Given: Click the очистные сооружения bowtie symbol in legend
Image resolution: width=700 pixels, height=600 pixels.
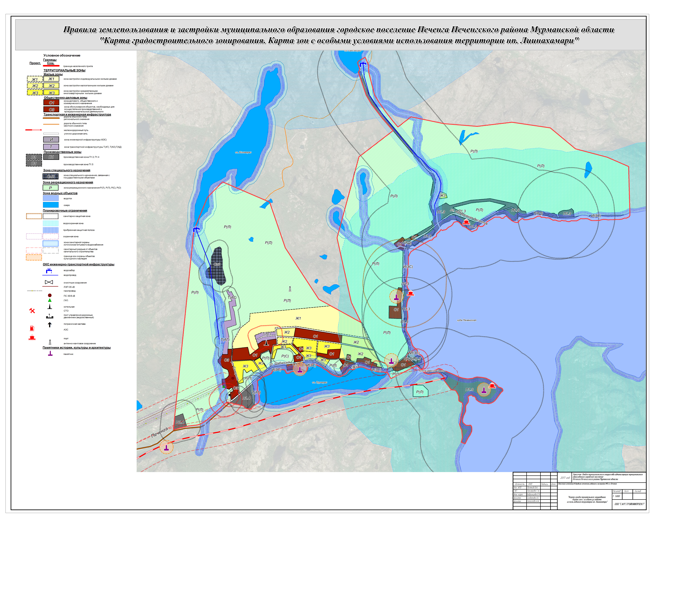Looking at the screenshot, I should 49,282.
